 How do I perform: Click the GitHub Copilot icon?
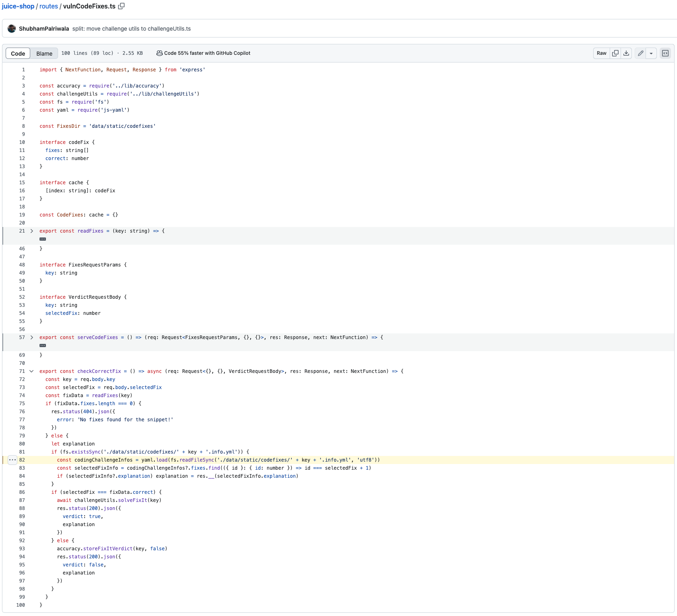(x=160, y=53)
